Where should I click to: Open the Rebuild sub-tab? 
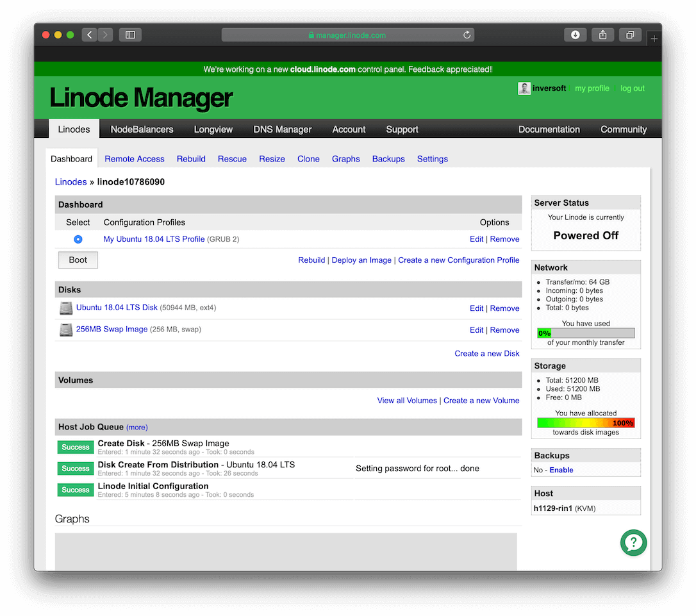click(x=191, y=159)
